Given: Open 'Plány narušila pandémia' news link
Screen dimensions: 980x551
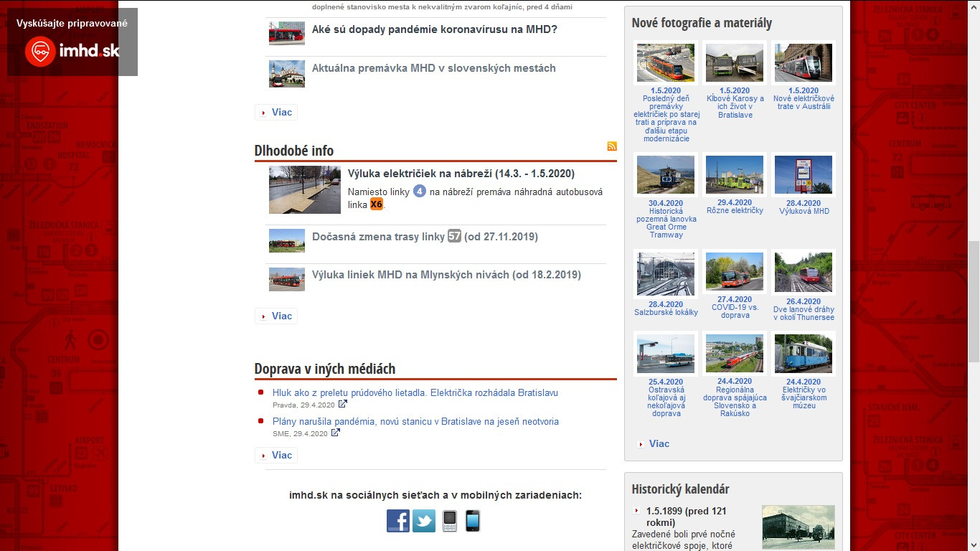Looking at the screenshot, I should click(415, 421).
